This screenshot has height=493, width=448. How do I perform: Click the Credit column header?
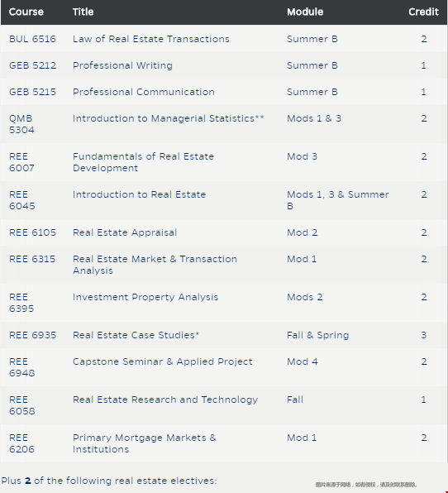[423, 12]
